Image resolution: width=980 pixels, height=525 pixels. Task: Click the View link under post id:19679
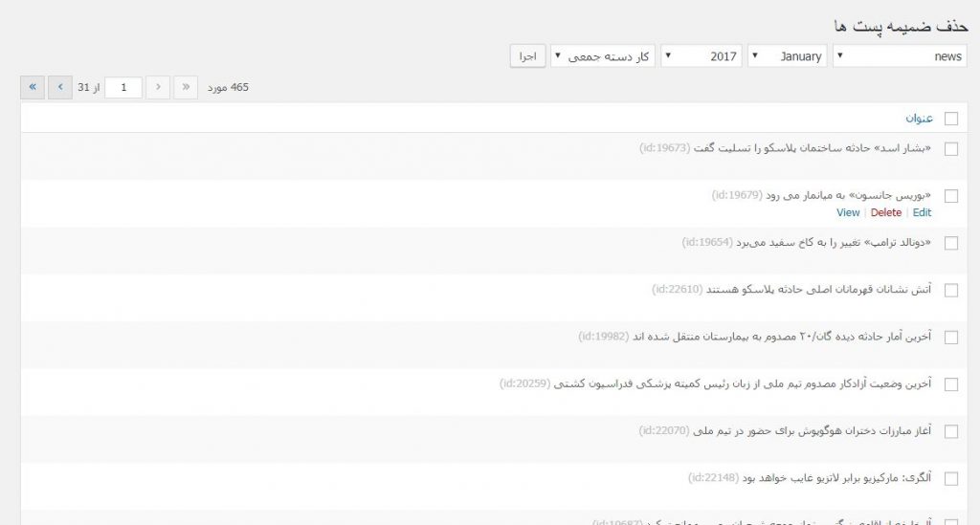coord(848,213)
